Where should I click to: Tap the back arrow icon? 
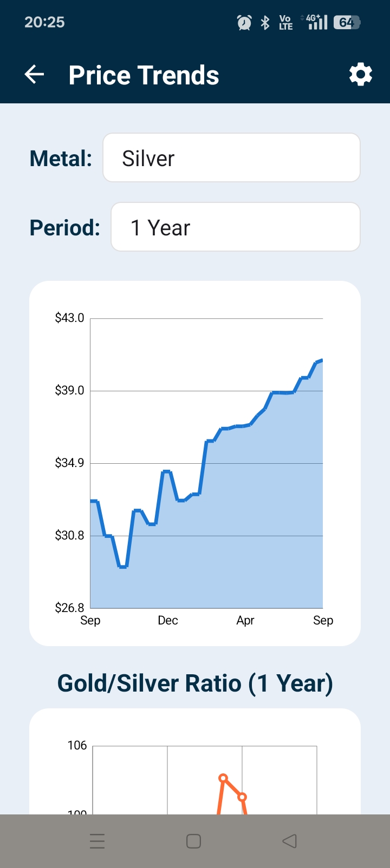click(x=34, y=75)
